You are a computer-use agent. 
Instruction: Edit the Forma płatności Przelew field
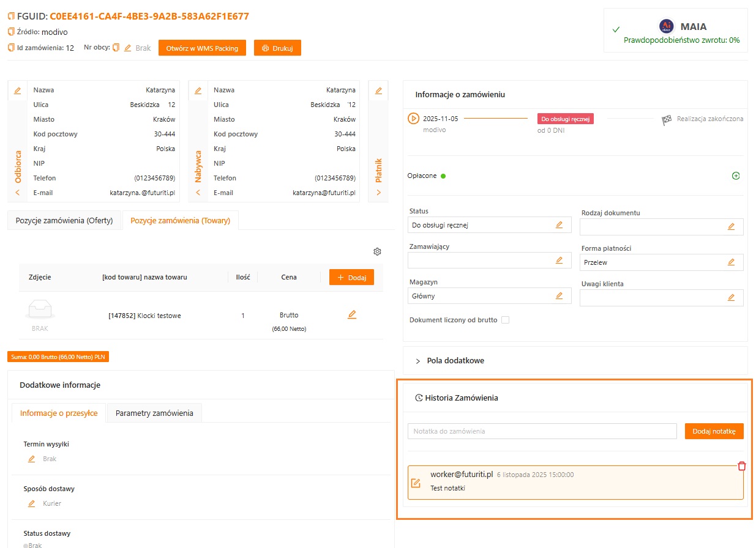pos(730,262)
